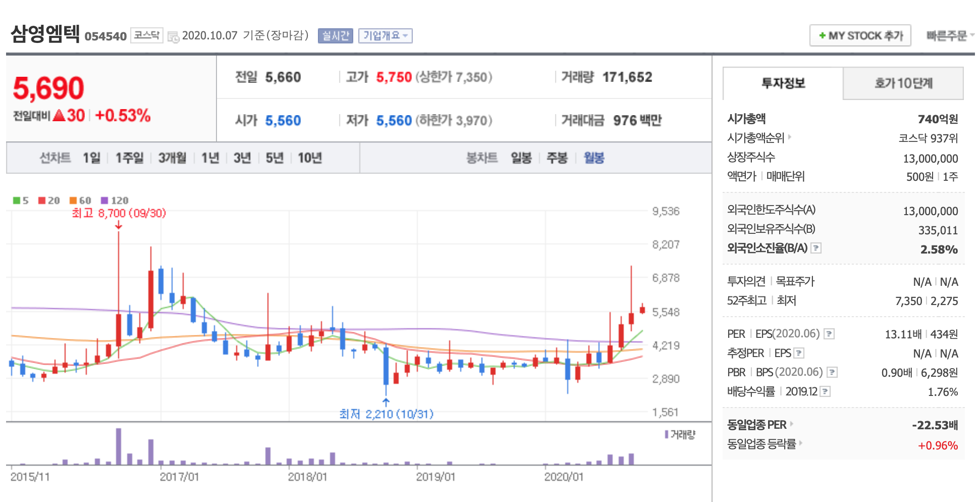Click the 거래량 value 171,652

pyautogui.click(x=627, y=77)
